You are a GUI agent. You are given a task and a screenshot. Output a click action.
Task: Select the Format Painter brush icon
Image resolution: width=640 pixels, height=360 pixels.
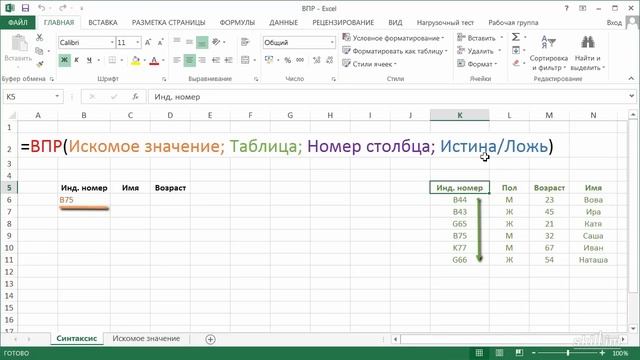pyautogui.click(x=40, y=64)
